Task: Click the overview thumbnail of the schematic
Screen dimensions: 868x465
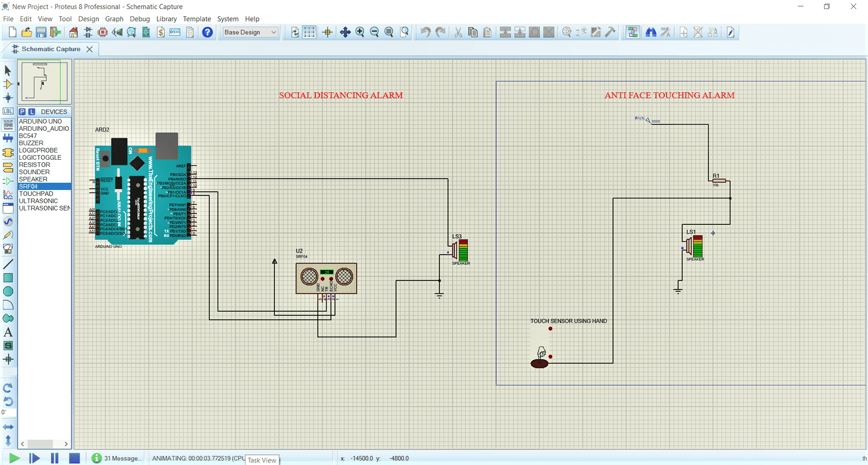Action: coord(45,81)
